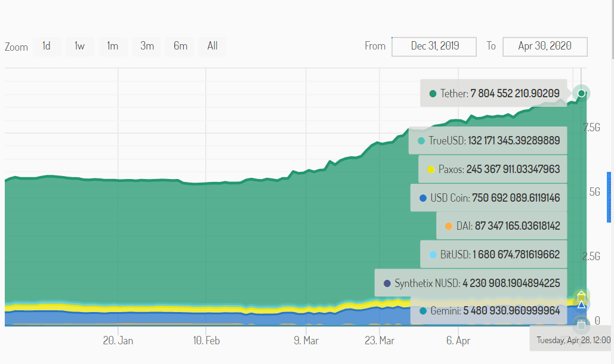Click the Tether data point marker

coord(582,93)
